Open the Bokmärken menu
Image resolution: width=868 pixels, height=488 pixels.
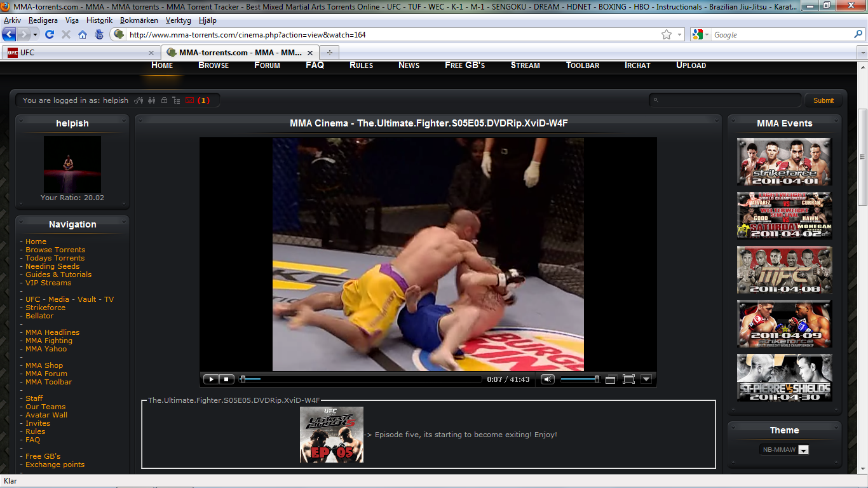[x=139, y=20]
